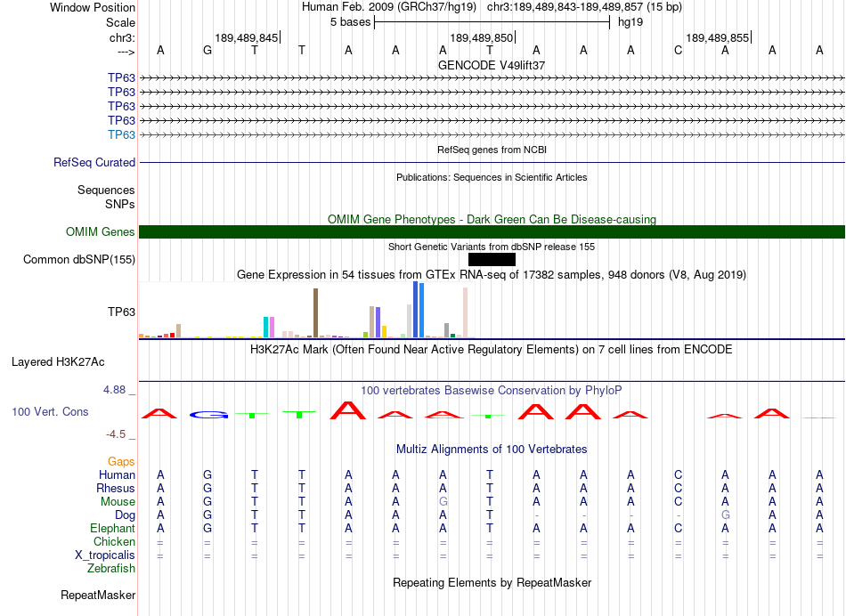The height and width of the screenshot is (616, 846).
Task: Click the TP63 label beside the GTEx bar chart
Action: pos(121,312)
